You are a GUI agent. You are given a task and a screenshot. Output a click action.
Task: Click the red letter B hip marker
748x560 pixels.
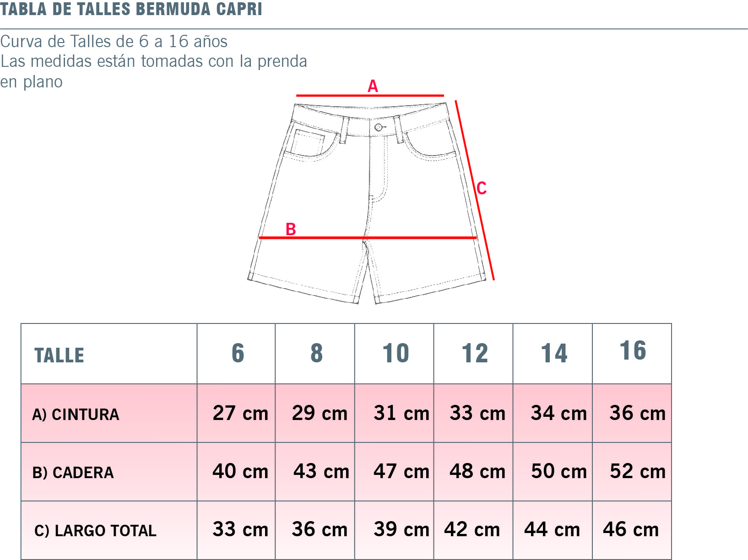[x=291, y=229]
